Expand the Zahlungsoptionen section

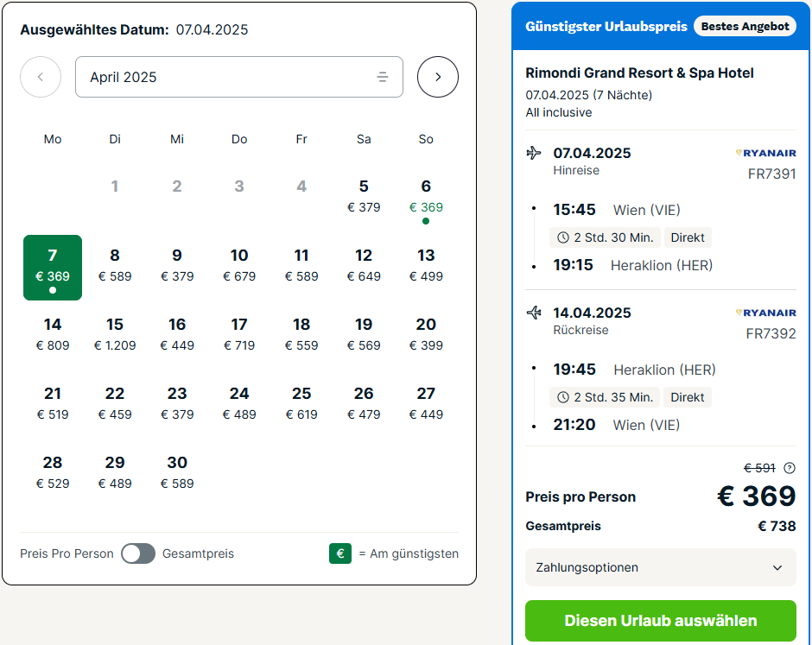[x=660, y=567]
